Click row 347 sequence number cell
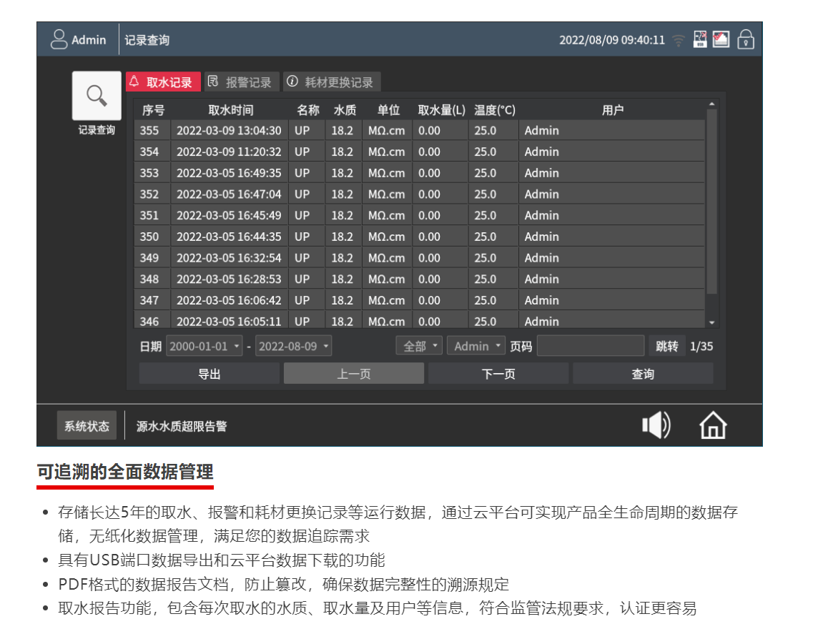The height and width of the screenshot is (644, 813). point(152,300)
